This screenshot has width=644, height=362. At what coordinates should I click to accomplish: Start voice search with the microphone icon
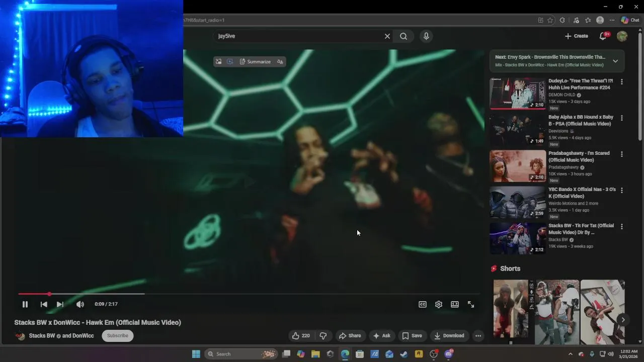click(426, 36)
